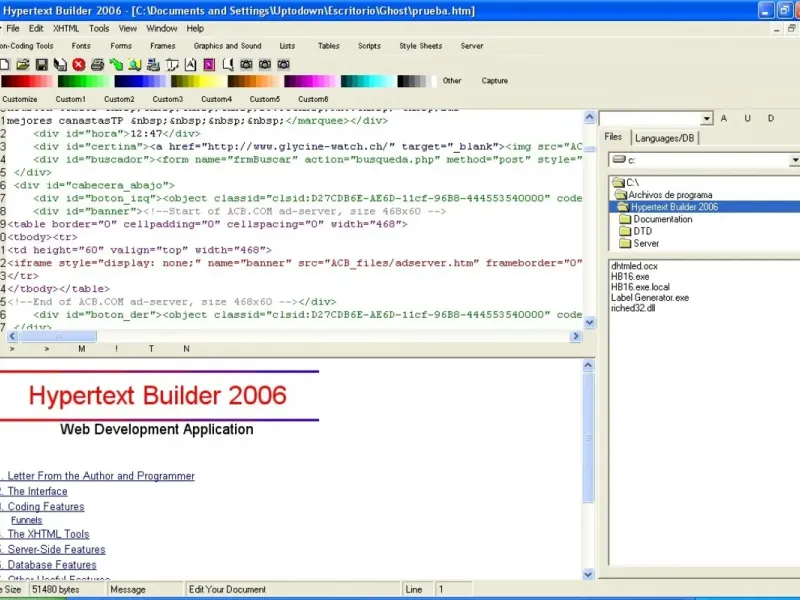This screenshot has width=800, height=600.
Task: Switch to the Tables toolbar tab
Action: [329, 46]
